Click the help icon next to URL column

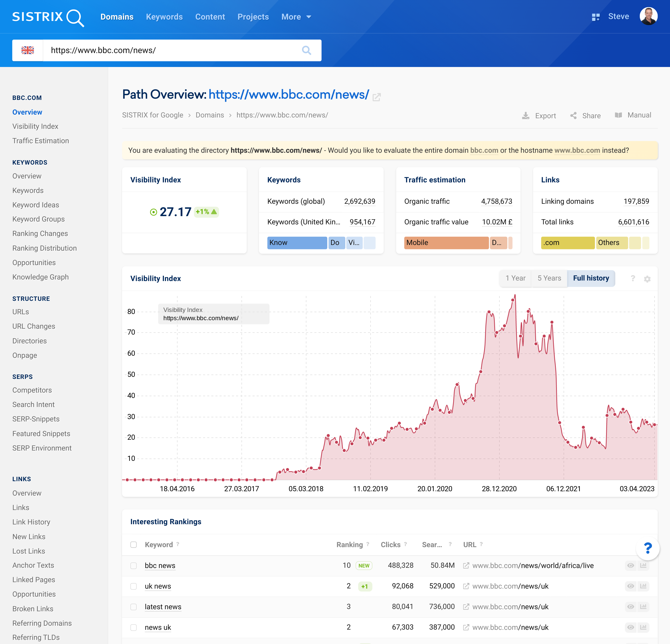481,544
